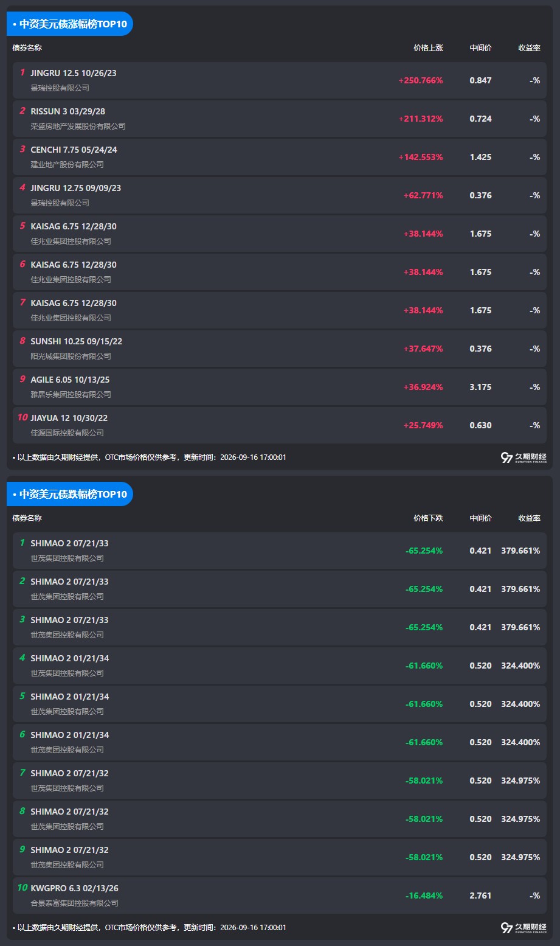Open the KAISAG 6.75 bond ranked 5
Screen dimensions: 560x946
[x=74, y=226]
